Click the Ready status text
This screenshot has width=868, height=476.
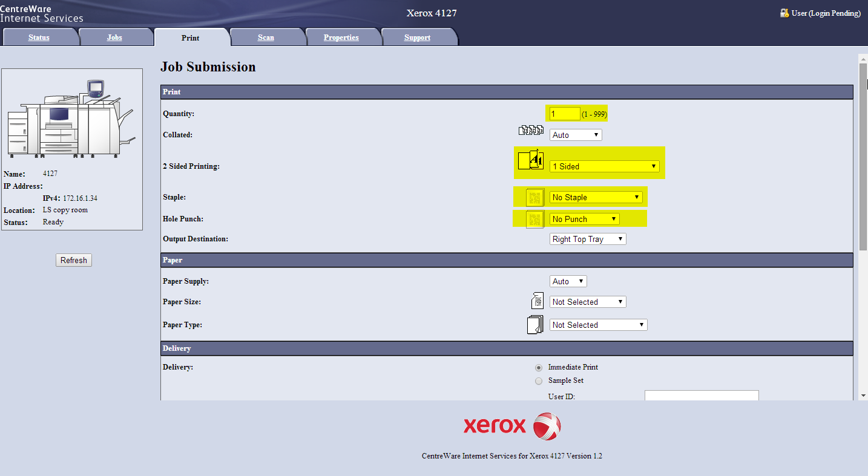tap(53, 222)
